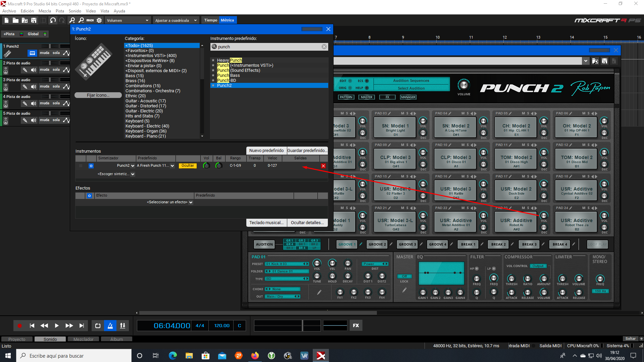Open the Archivo menu
The width and height of the screenshot is (644, 362).
pyautogui.click(x=9, y=11)
